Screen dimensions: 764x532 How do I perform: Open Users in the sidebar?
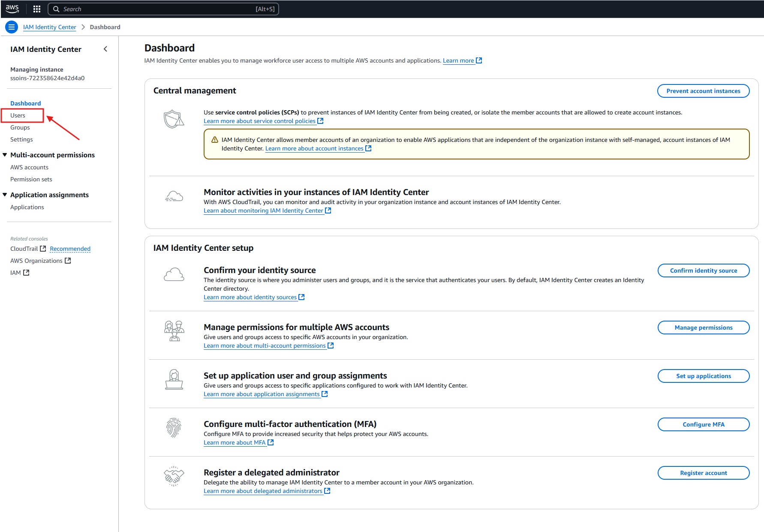point(18,115)
